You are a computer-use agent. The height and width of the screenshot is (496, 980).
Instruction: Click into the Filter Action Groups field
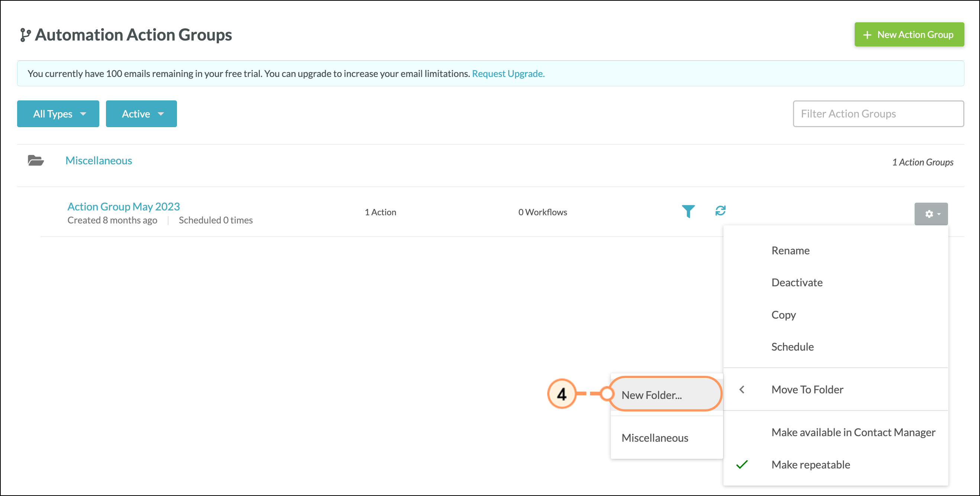(x=879, y=114)
